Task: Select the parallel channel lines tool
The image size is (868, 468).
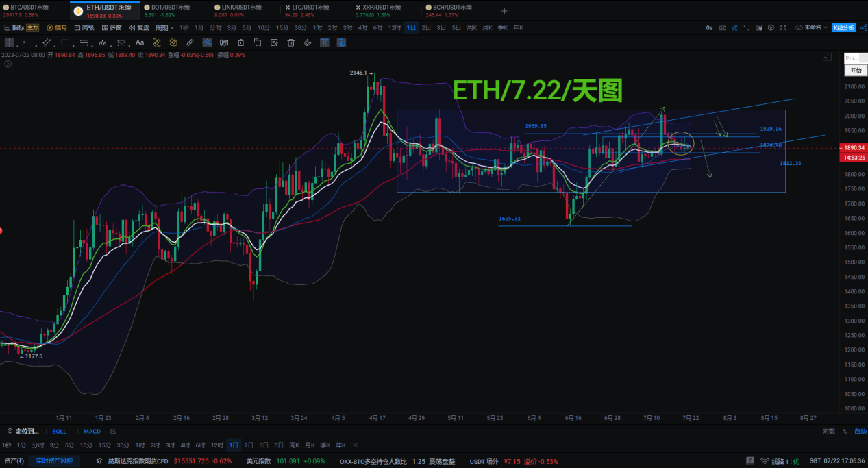Action: coord(47,42)
